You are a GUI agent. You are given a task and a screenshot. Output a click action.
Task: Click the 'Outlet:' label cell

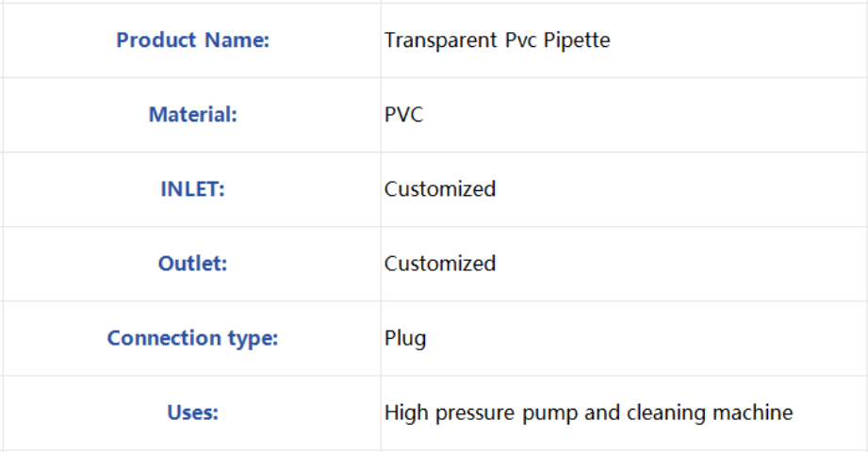[192, 264]
